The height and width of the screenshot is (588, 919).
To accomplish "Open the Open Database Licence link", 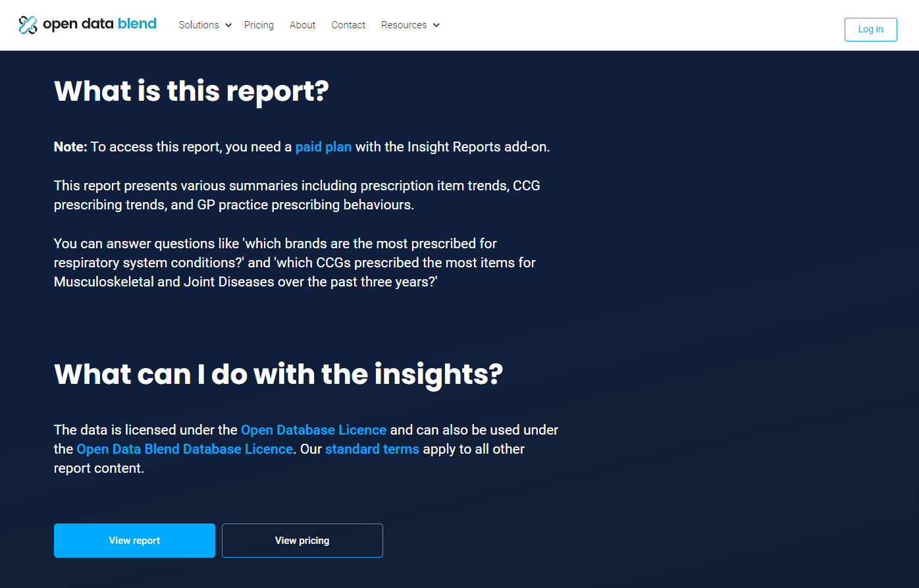I will coord(313,430).
